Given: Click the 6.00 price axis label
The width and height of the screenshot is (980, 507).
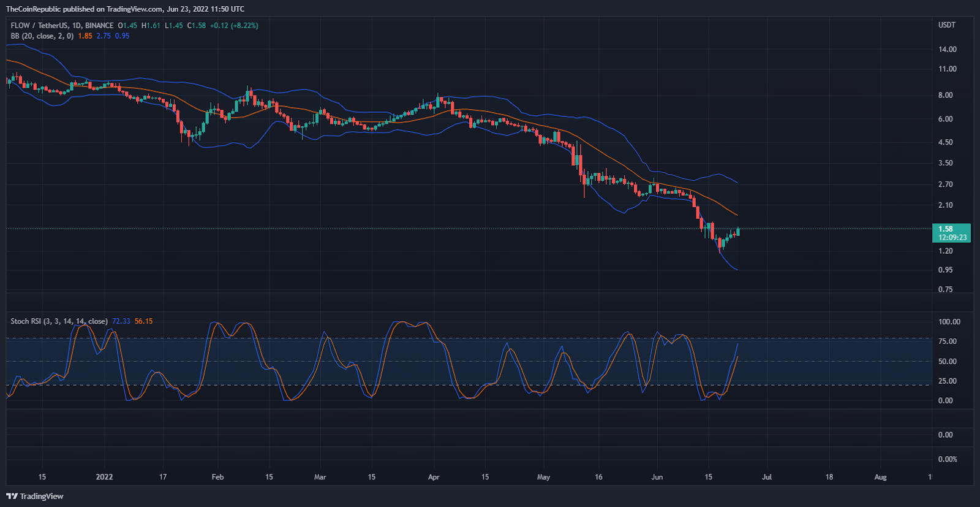Looking at the screenshot, I should 946,120.
